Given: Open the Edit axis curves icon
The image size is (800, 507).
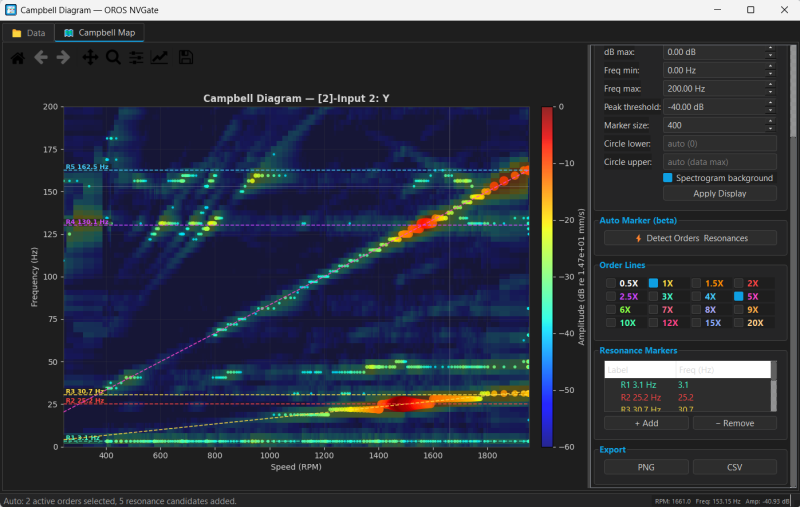Looking at the screenshot, I should click(159, 58).
